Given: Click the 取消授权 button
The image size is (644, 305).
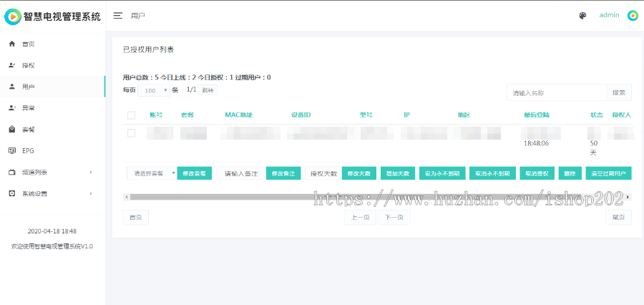Looking at the screenshot, I should (x=537, y=173).
